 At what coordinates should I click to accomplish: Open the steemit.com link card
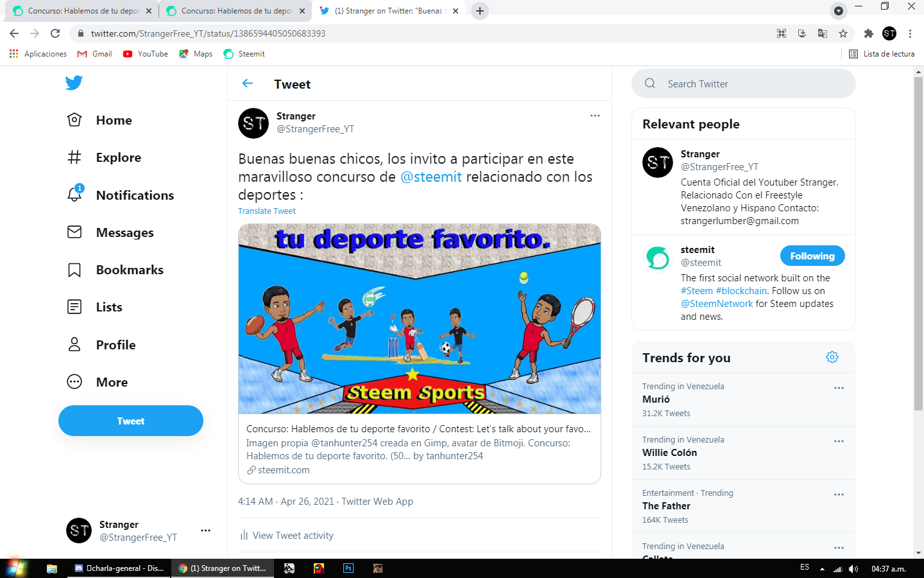pyautogui.click(x=420, y=450)
